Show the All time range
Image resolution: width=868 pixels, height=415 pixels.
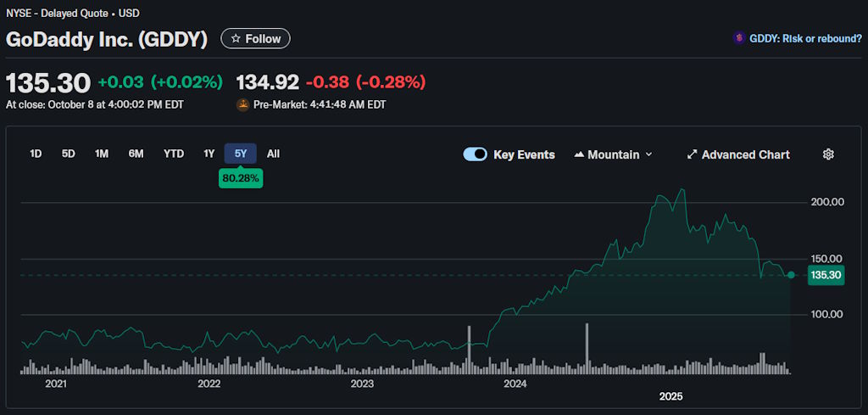(x=273, y=154)
